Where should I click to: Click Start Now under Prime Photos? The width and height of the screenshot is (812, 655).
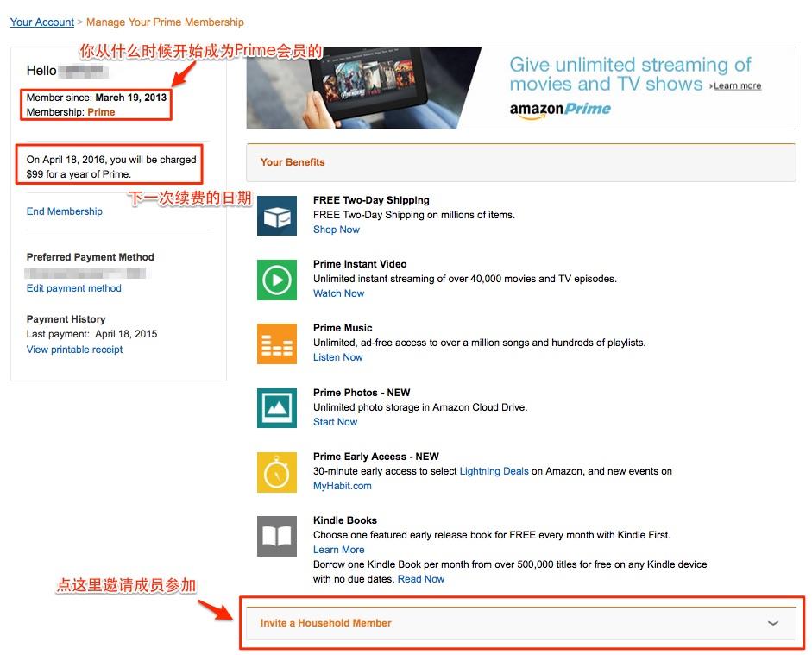pyautogui.click(x=335, y=422)
